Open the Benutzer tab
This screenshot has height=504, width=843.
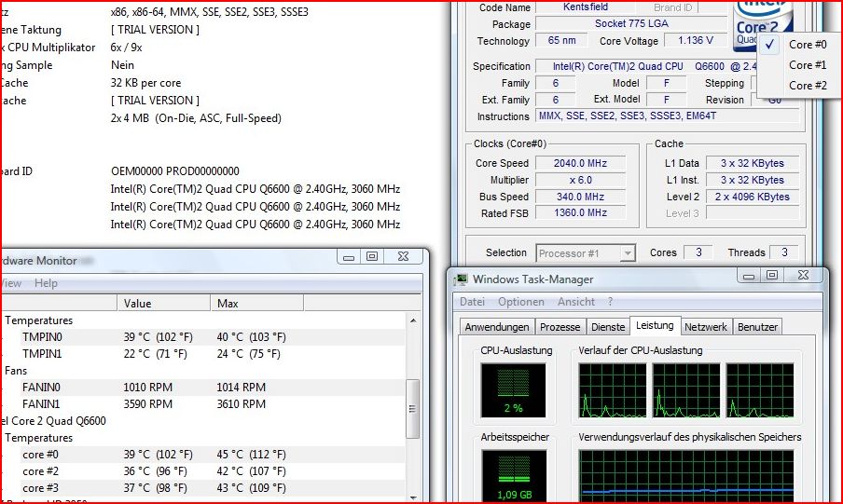757,327
